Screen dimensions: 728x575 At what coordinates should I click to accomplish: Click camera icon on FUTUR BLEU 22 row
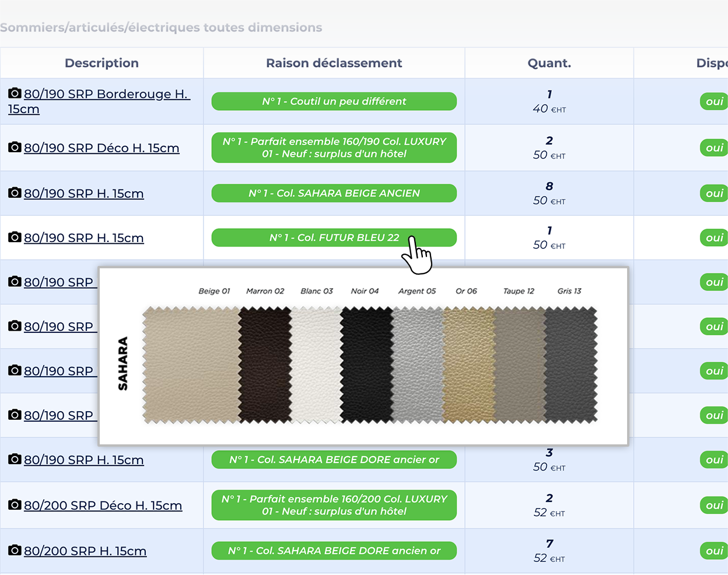click(x=15, y=237)
